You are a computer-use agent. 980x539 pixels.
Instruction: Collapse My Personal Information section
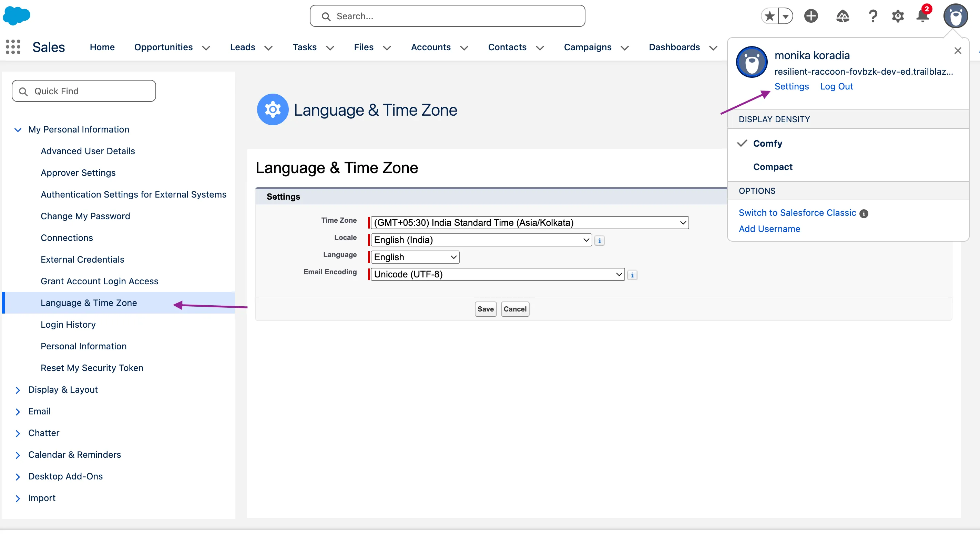pos(18,130)
